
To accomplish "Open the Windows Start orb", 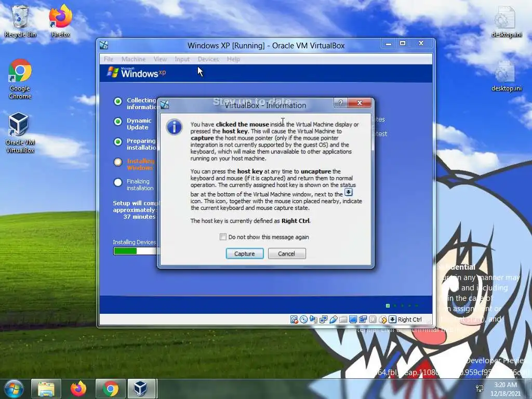I will click(14, 389).
